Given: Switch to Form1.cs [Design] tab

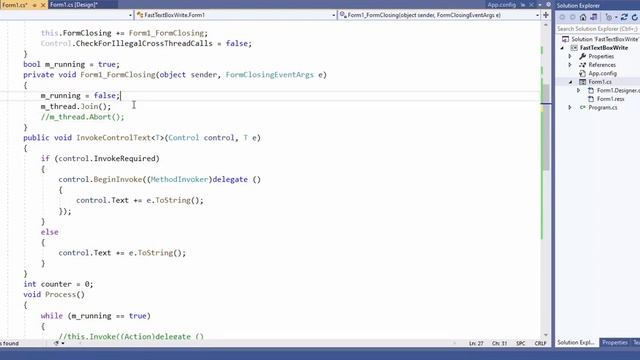Looking at the screenshot, I should click(x=74, y=5).
